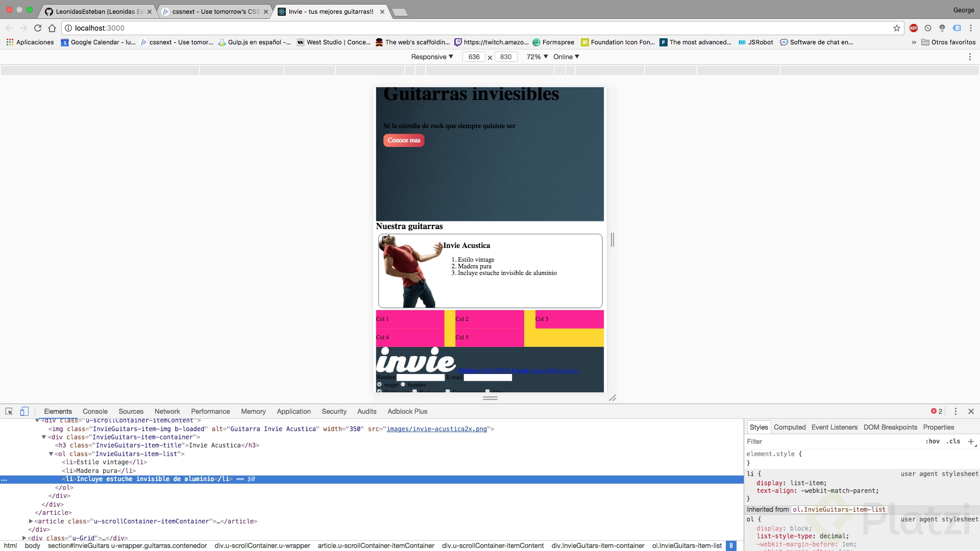This screenshot has height=551, width=980.
Task: Toggle element state with the :hov icon
Action: pyautogui.click(x=933, y=441)
